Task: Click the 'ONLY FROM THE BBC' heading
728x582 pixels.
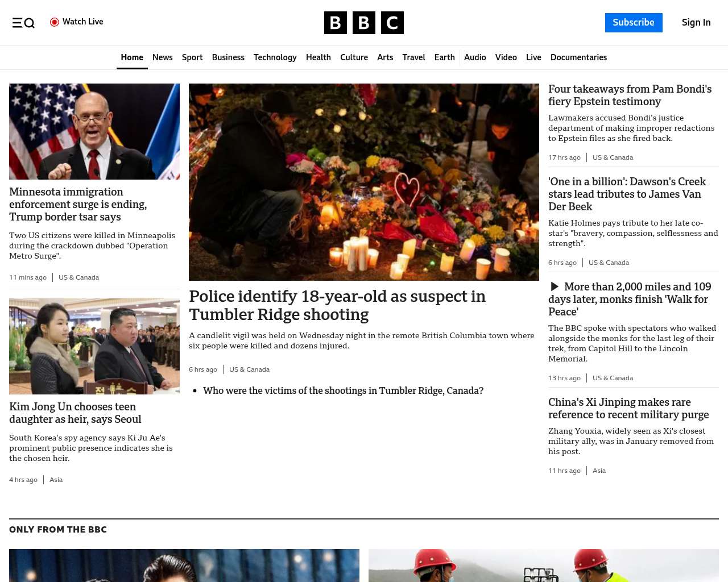Action: coord(58,530)
